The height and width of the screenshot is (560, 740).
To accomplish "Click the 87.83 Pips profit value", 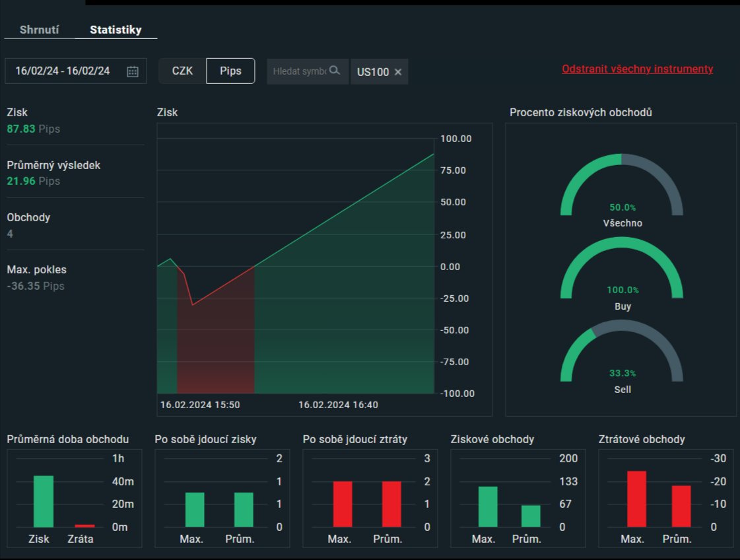I will tap(34, 129).
